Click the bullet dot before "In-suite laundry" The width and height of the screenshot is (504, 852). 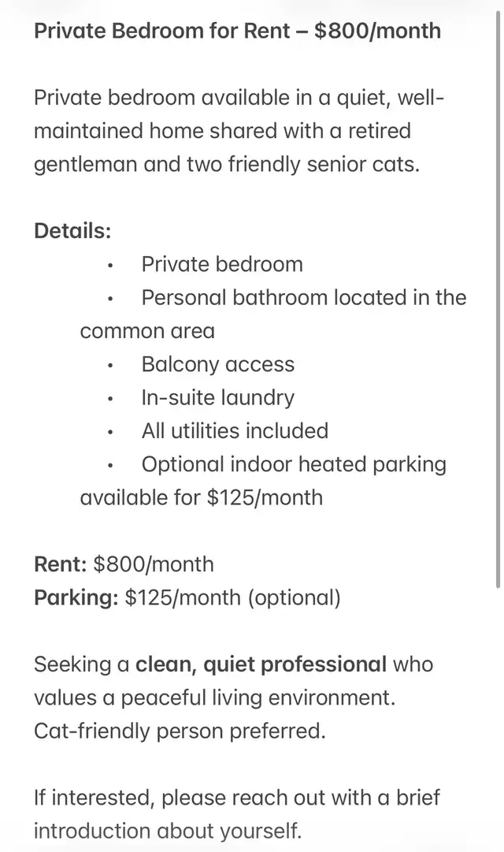tap(111, 399)
